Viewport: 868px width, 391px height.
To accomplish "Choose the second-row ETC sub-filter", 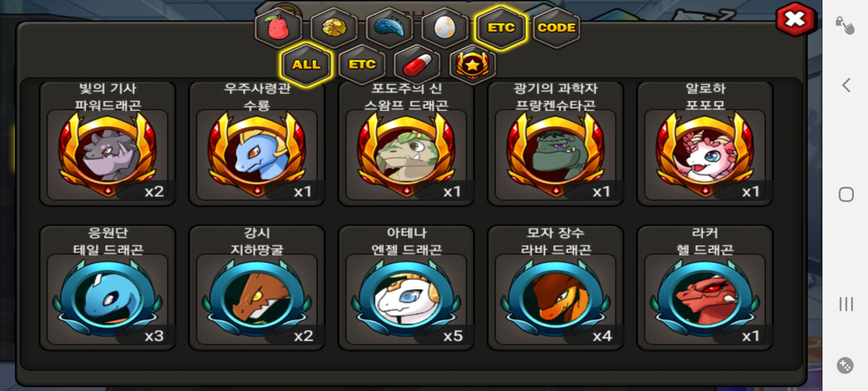I will [x=362, y=64].
